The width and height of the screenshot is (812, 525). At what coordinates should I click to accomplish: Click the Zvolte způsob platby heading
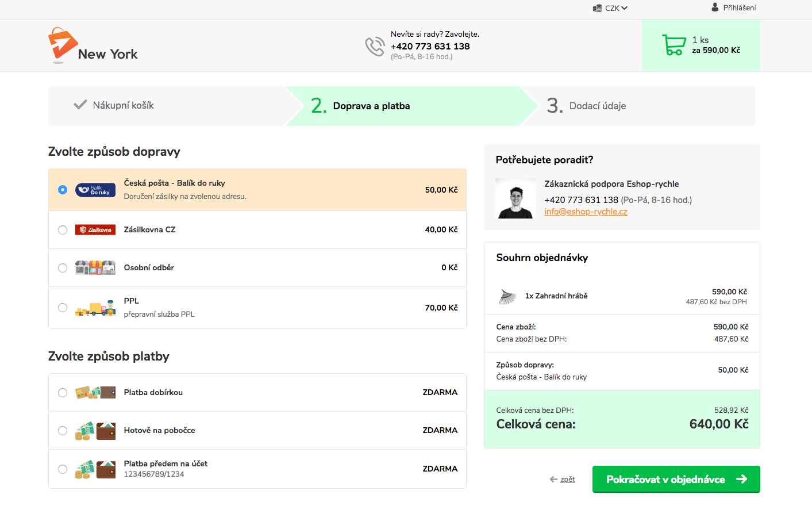tap(109, 357)
